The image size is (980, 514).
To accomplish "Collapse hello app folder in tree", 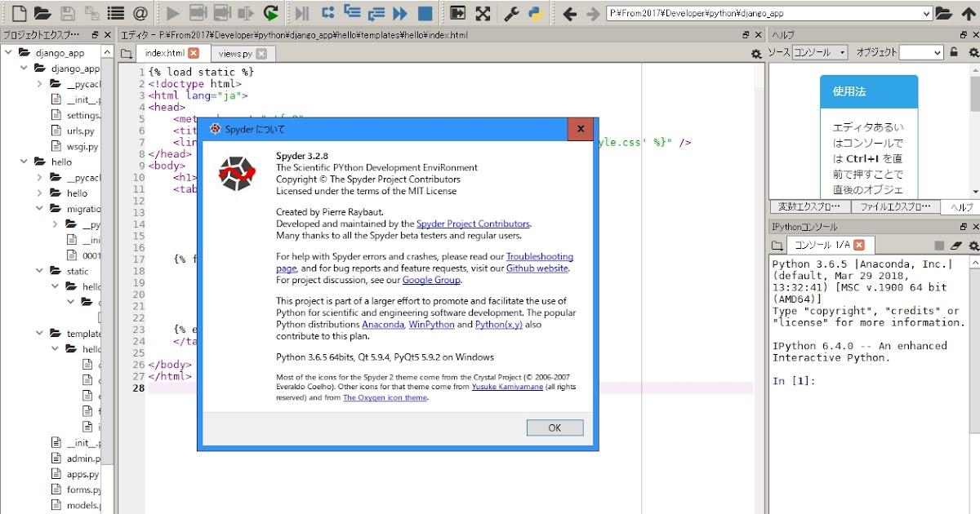I will click(x=24, y=162).
